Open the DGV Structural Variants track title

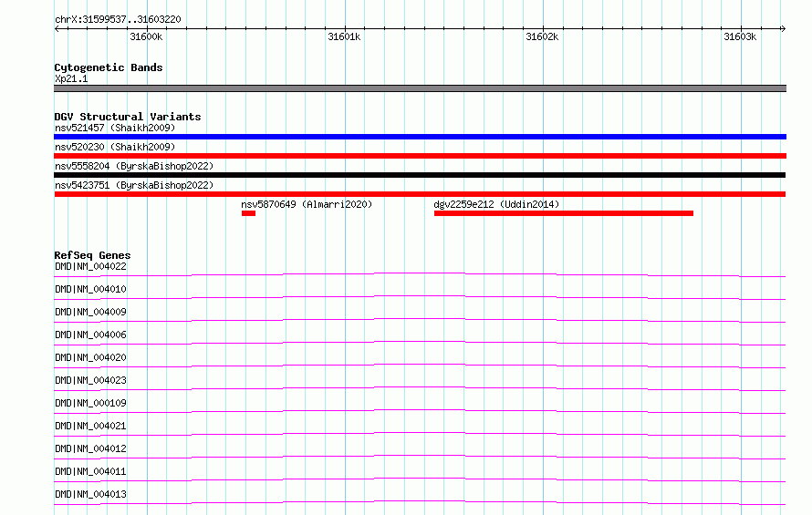click(128, 117)
